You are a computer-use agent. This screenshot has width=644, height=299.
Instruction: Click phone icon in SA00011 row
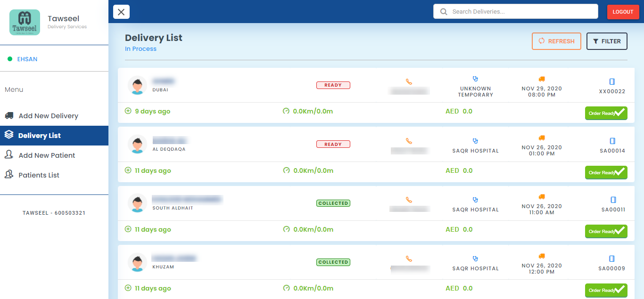409,200
